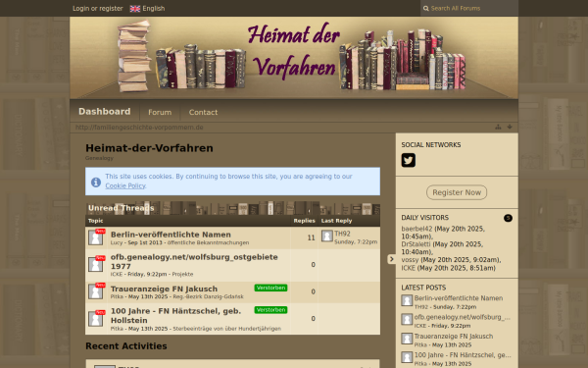Open TH92 profile in Last Reply column
The height and width of the screenshot is (368, 588).
(x=342, y=234)
